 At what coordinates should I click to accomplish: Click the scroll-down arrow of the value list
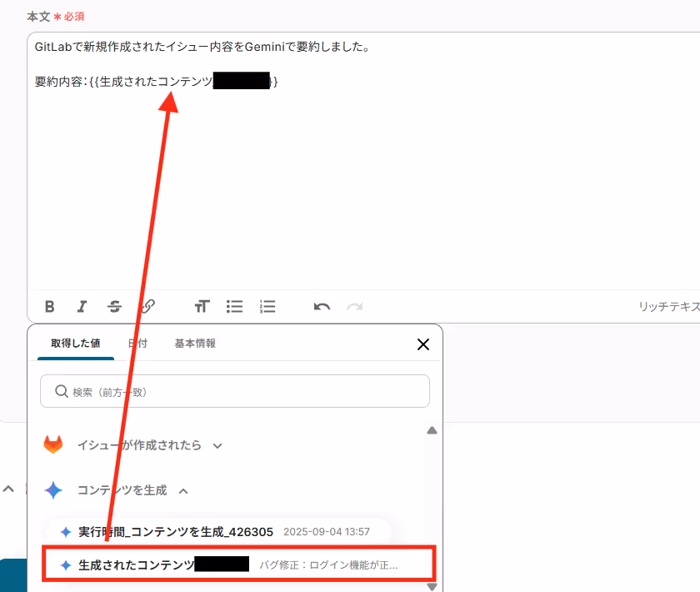432,586
